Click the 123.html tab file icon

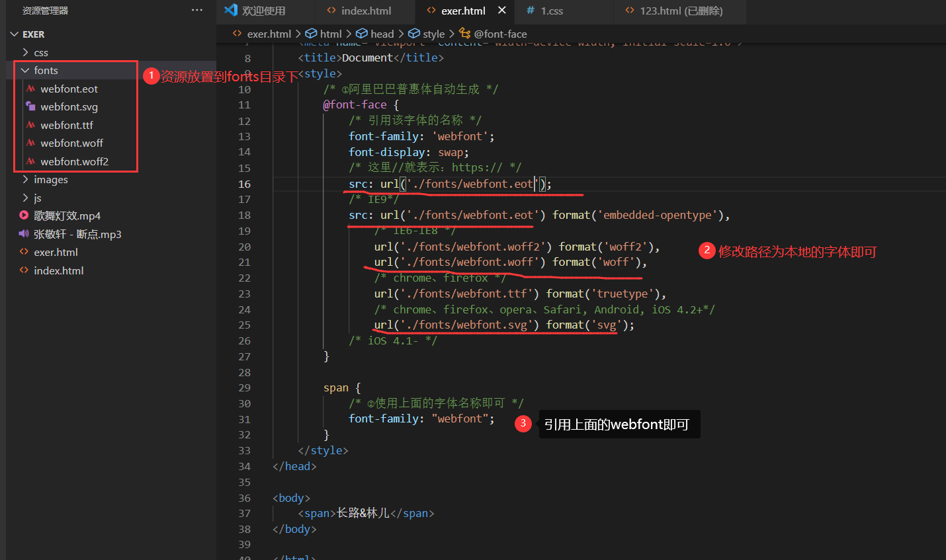tap(630, 11)
